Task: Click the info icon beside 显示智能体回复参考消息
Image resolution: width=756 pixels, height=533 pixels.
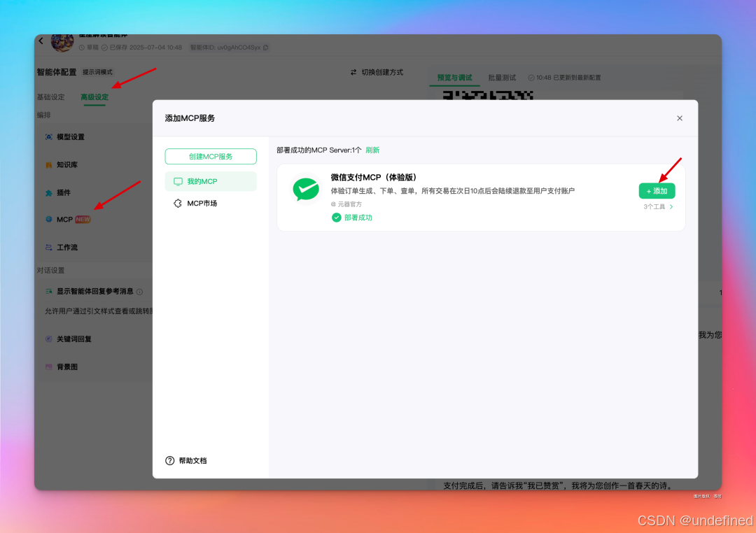Action: click(139, 292)
